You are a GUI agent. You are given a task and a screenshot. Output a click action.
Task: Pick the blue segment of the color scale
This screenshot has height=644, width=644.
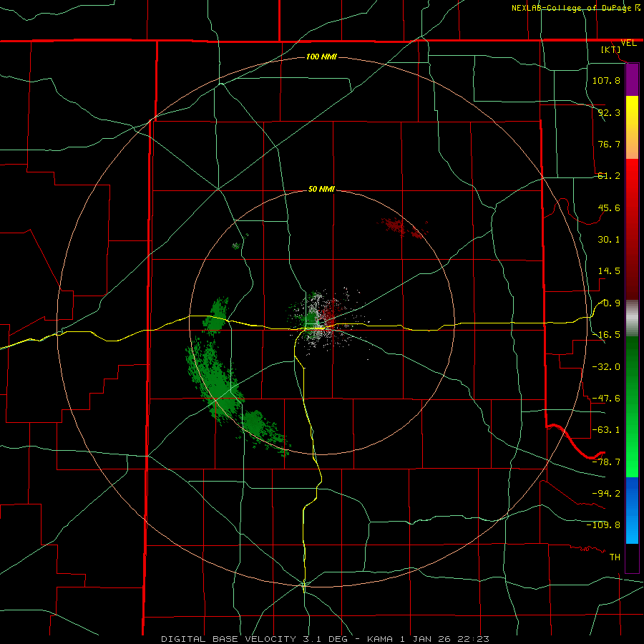tap(632, 509)
